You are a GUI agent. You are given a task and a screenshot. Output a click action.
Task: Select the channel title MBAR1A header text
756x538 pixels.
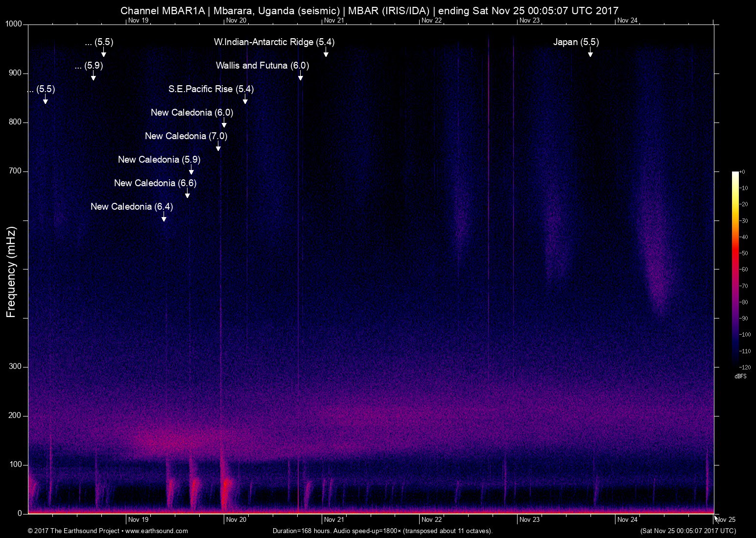(x=369, y=10)
